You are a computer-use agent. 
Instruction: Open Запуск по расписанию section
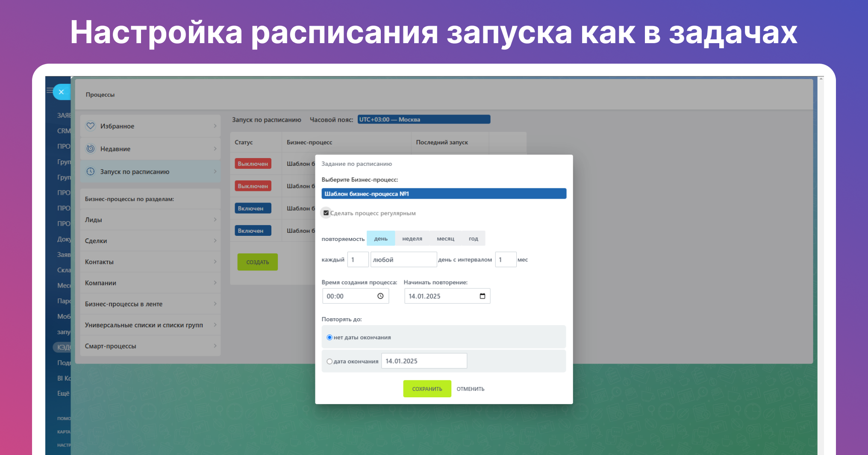tap(150, 171)
